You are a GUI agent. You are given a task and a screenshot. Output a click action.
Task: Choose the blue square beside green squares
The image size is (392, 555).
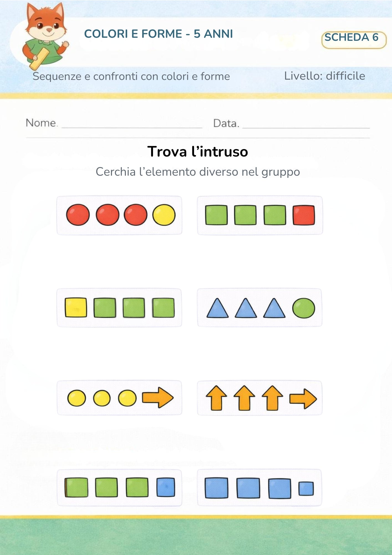pyautogui.click(x=166, y=487)
